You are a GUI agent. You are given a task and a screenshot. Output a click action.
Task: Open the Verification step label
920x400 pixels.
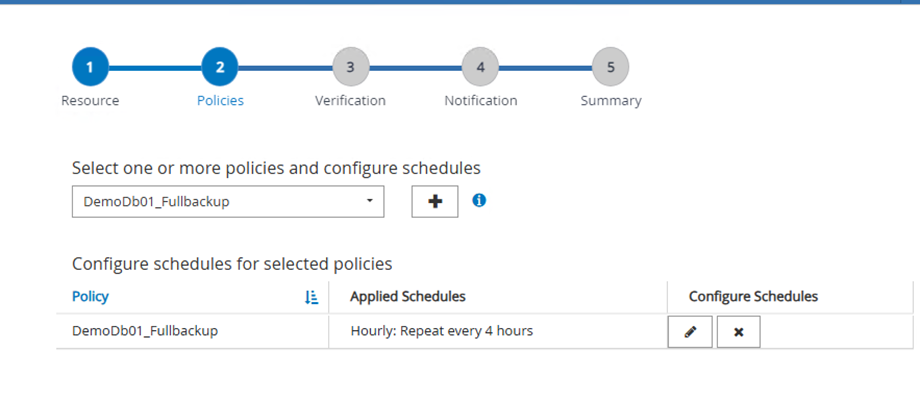pos(350,101)
